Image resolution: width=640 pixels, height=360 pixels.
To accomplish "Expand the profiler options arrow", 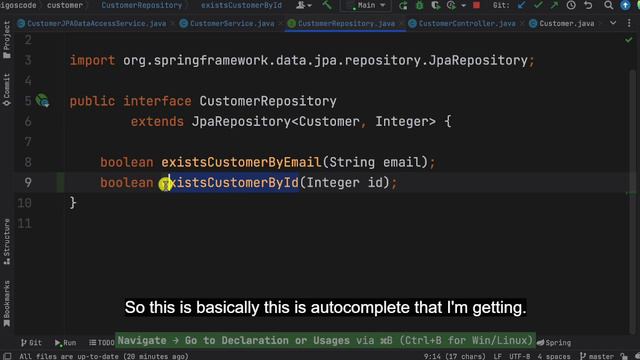I will coord(463,6).
